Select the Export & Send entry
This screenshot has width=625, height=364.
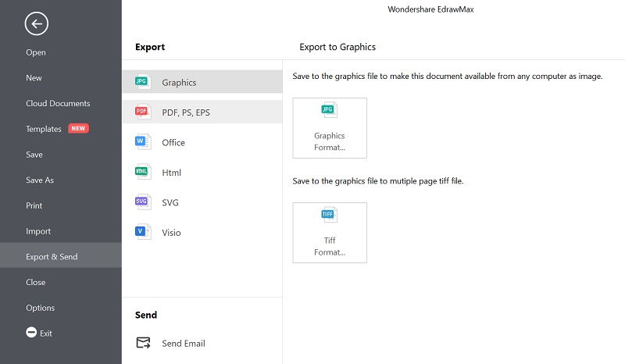click(x=61, y=255)
